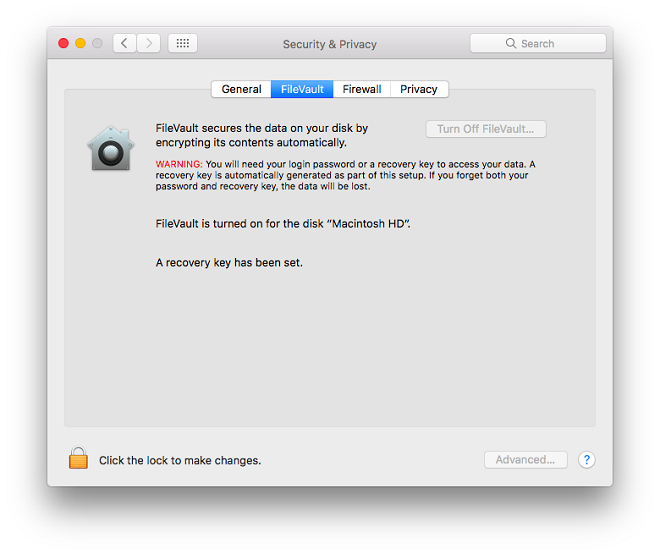Viewport: 660px width, 554px height.
Task: Switch to the General tab
Action: pos(241,89)
